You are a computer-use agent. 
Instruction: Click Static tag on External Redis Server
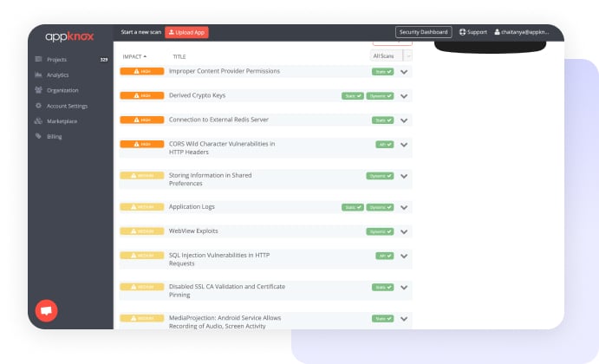click(x=383, y=120)
